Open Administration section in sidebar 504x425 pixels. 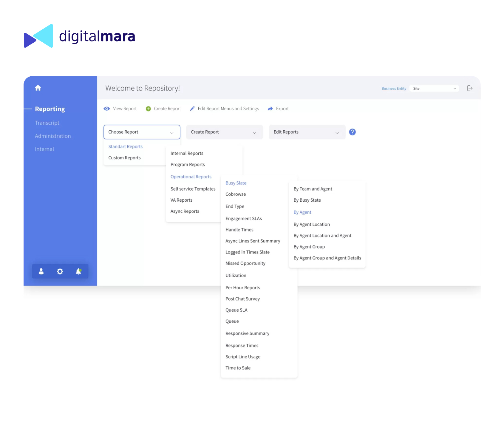(x=53, y=136)
